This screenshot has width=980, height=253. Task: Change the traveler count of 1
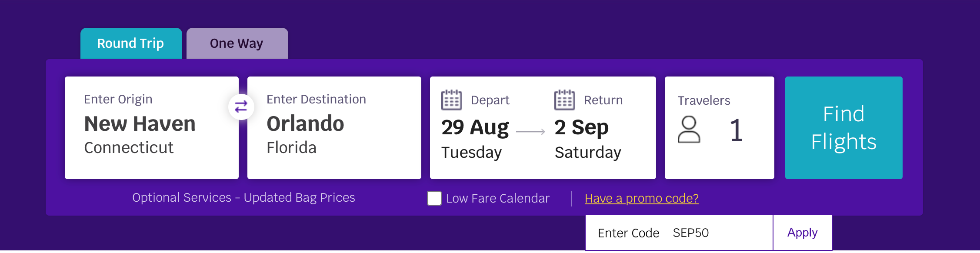[736, 130]
